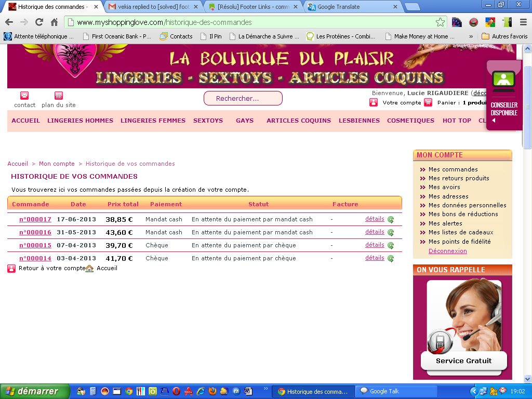Open order n°000015 link
532x399 pixels.
(35, 245)
